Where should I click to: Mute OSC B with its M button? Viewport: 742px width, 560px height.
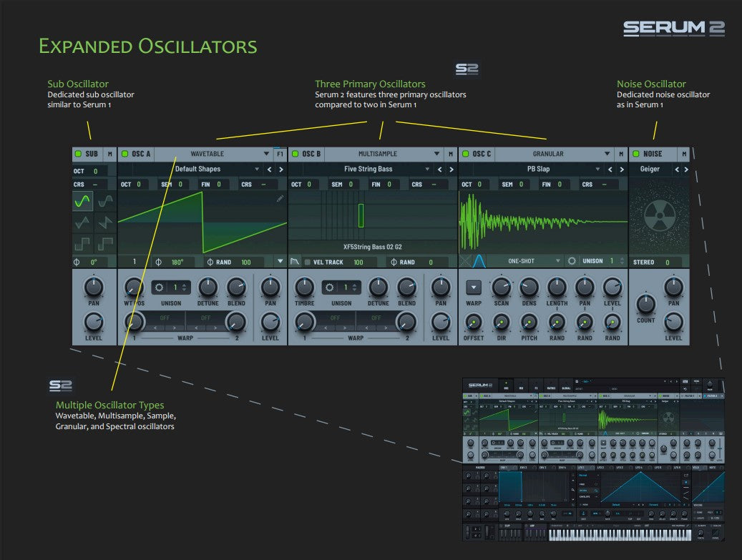(451, 154)
